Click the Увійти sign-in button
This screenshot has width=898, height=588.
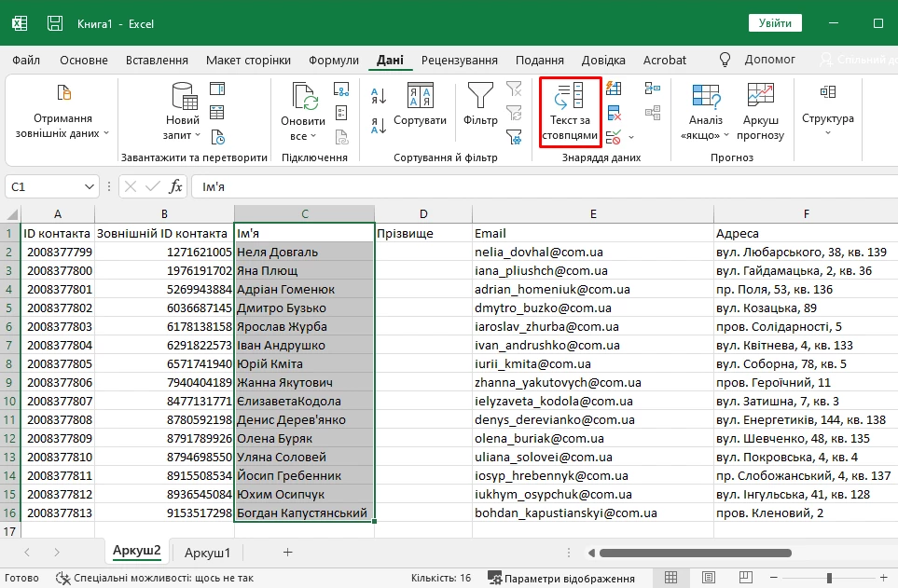(775, 23)
